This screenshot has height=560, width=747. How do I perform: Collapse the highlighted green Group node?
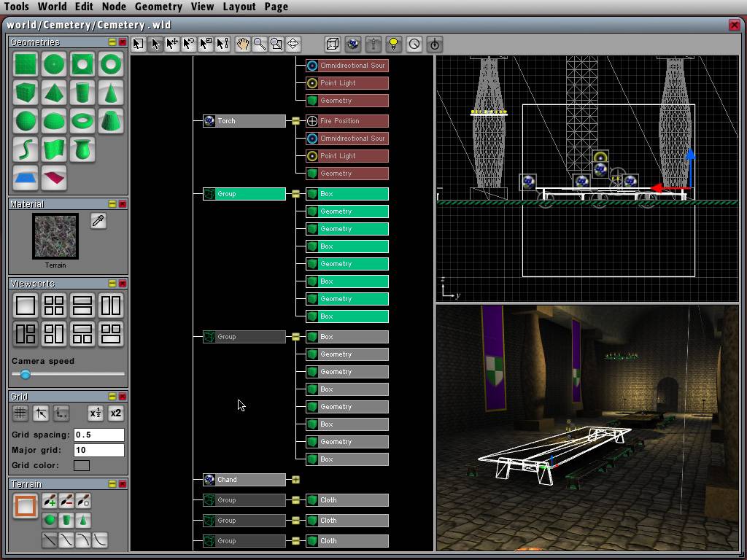295,194
